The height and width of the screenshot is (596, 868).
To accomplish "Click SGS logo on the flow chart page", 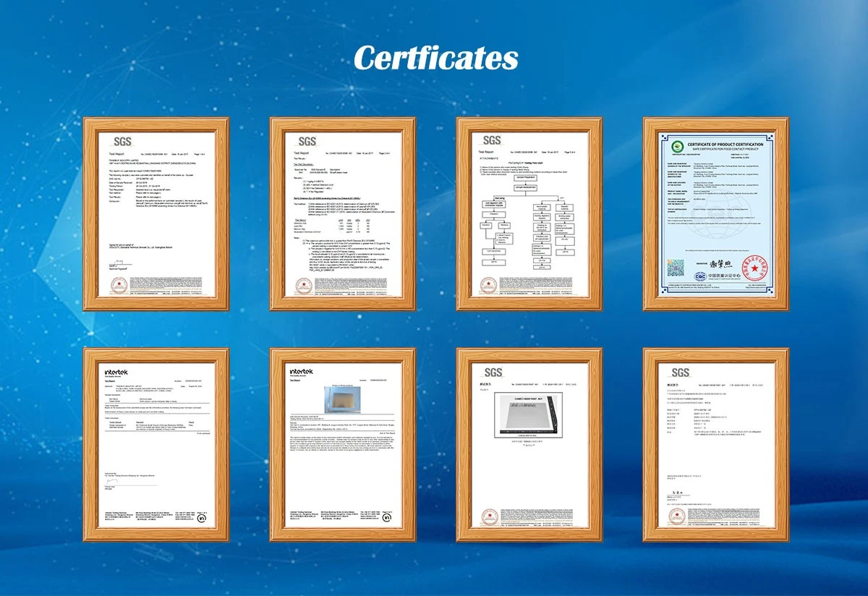I will pyautogui.click(x=492, y=140).
